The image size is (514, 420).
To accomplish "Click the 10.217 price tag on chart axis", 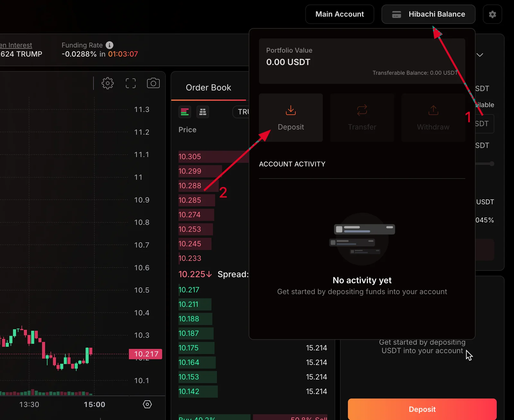I will [146, 354].
